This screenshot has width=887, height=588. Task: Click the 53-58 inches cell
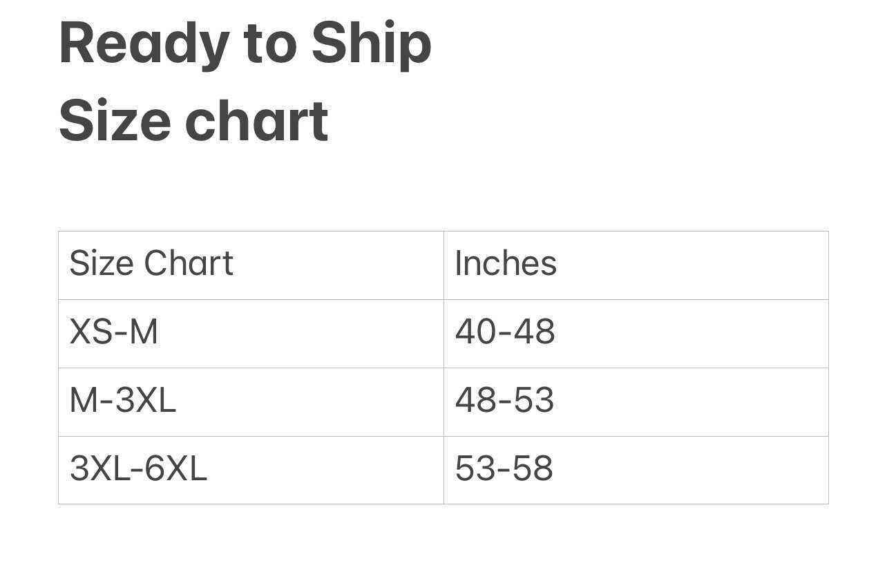tap(636, 470)
